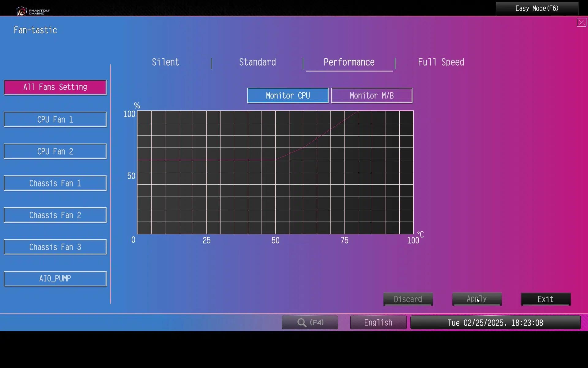
Task: Click the fan curve point at 50°C
Action: point(276,160)
